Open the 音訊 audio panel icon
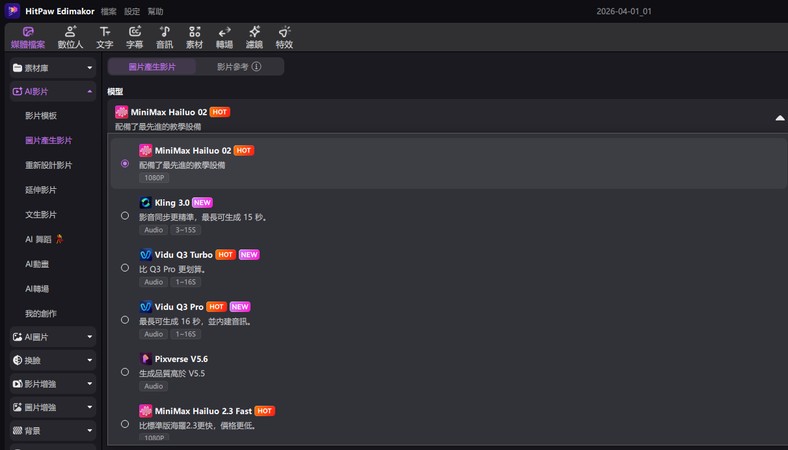 pos(164,37)
